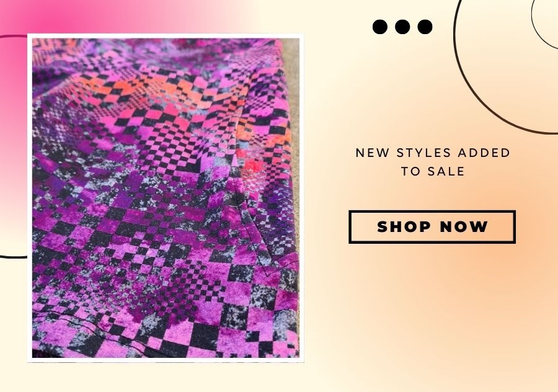Click the NEW STYLES ADDED text line
The image size is (558, 392).
tap(433, 153)
